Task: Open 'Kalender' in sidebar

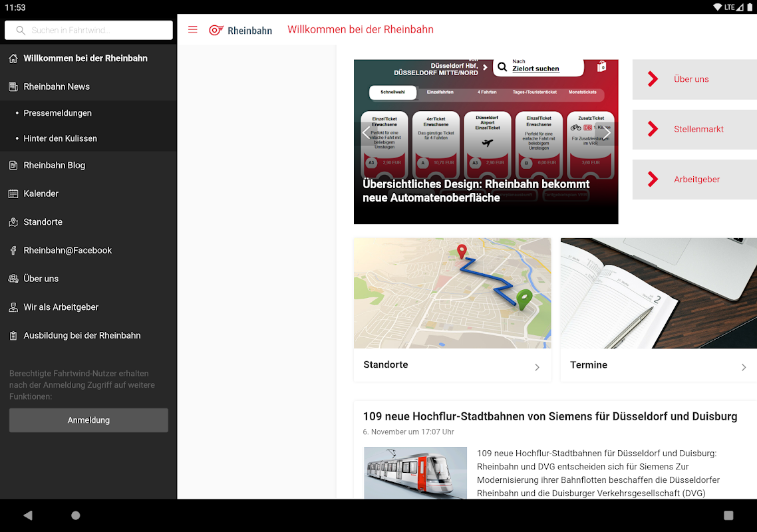Action: click(88, 194)
